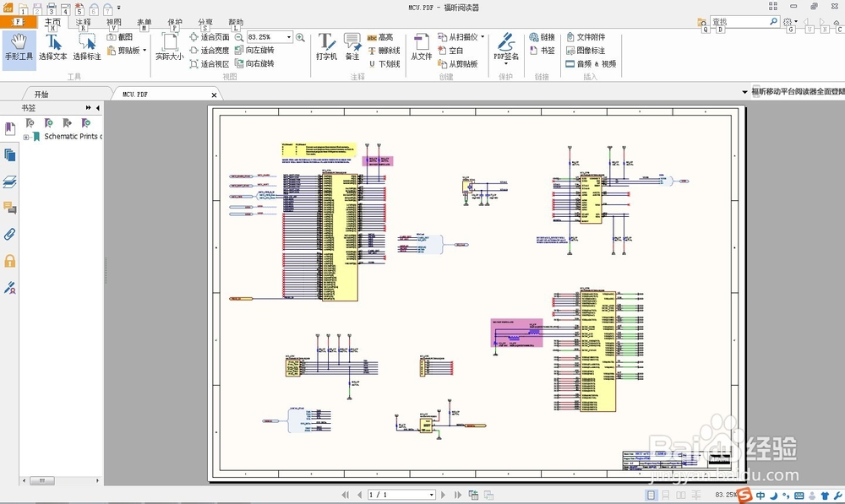Choose the Select Annotation tool (选择标注)
The width and height of the screenshot is (845, 504).
[87, 47]
